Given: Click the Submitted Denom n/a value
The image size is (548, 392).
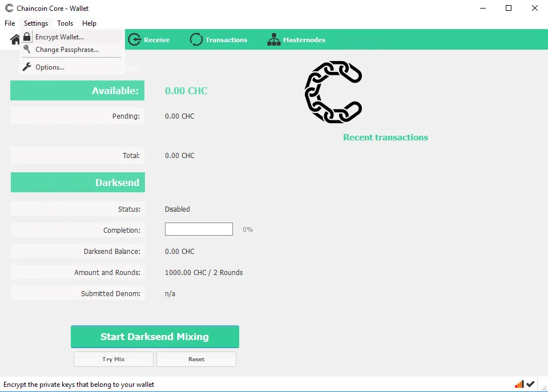Looking at the screenshot, I should pos(170,293).
